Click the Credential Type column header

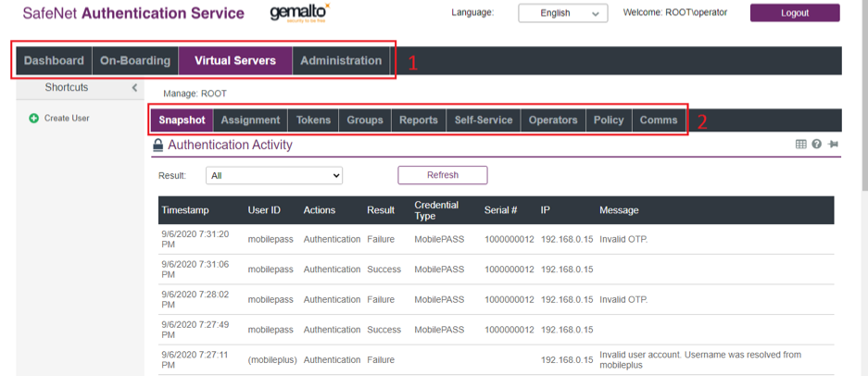(x=436, y=210)
